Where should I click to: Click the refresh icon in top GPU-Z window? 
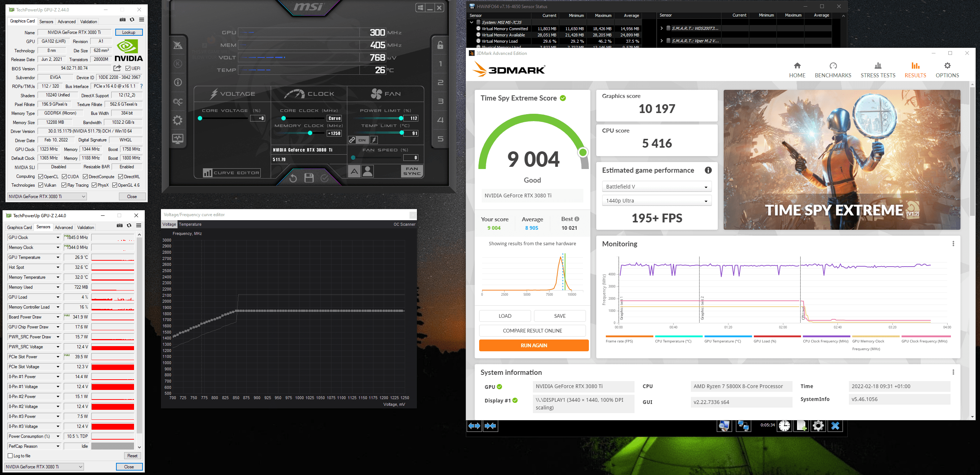coord(132,20)
